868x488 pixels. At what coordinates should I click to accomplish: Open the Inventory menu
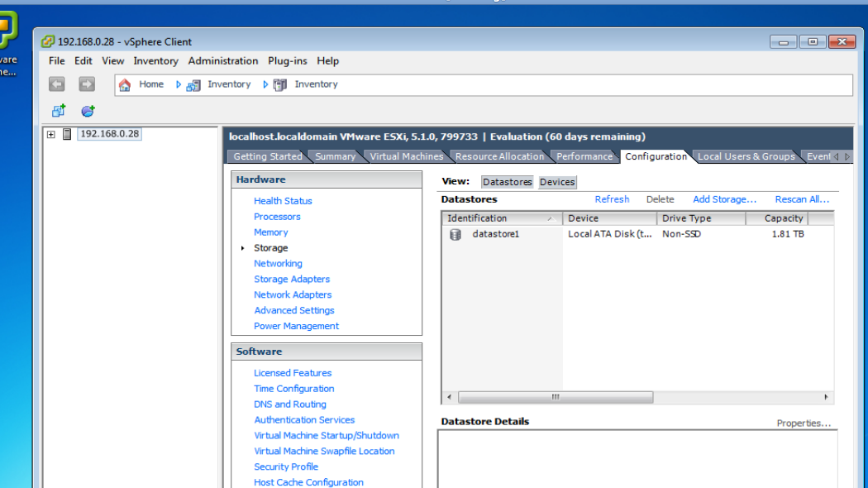click(155, 61)
